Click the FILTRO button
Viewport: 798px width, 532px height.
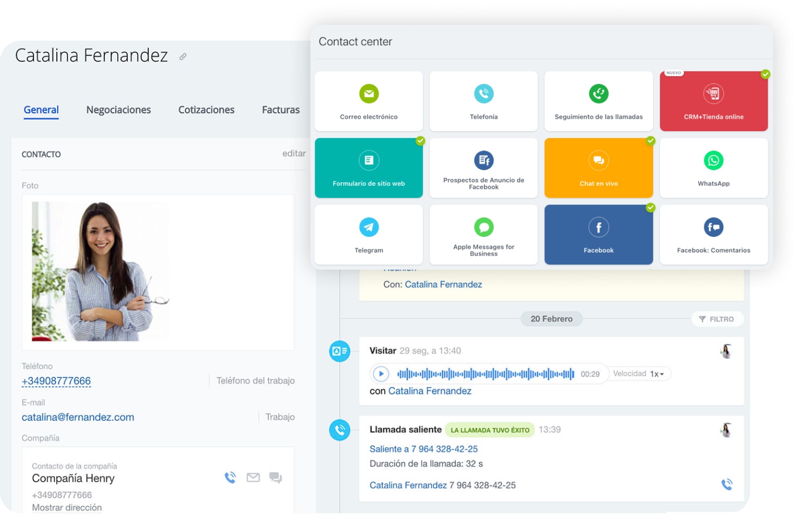coord(717,319)
